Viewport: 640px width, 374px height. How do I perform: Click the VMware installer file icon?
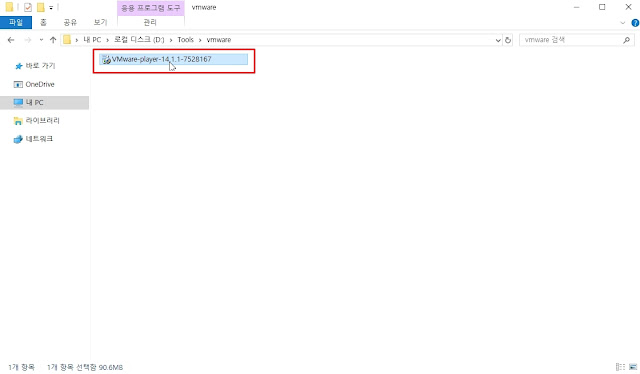pos(106,60)
